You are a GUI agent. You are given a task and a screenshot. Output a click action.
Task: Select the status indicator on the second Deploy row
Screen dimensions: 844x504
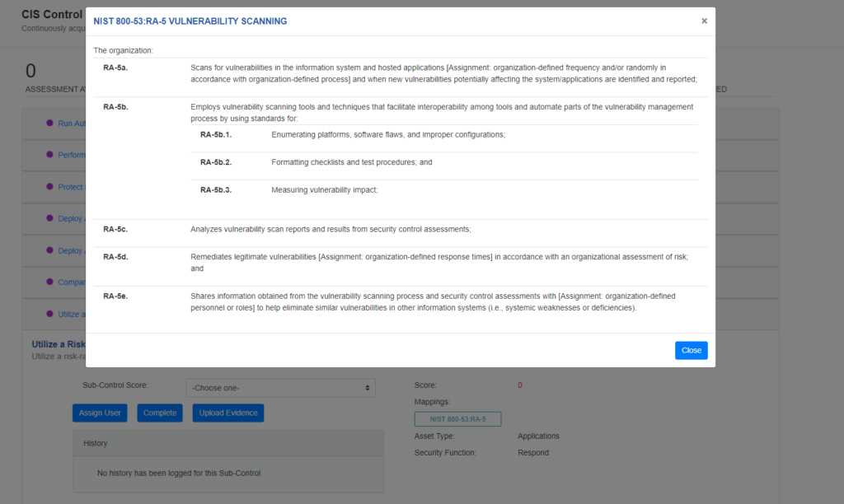pyautogui.click(x=50, y=250)
